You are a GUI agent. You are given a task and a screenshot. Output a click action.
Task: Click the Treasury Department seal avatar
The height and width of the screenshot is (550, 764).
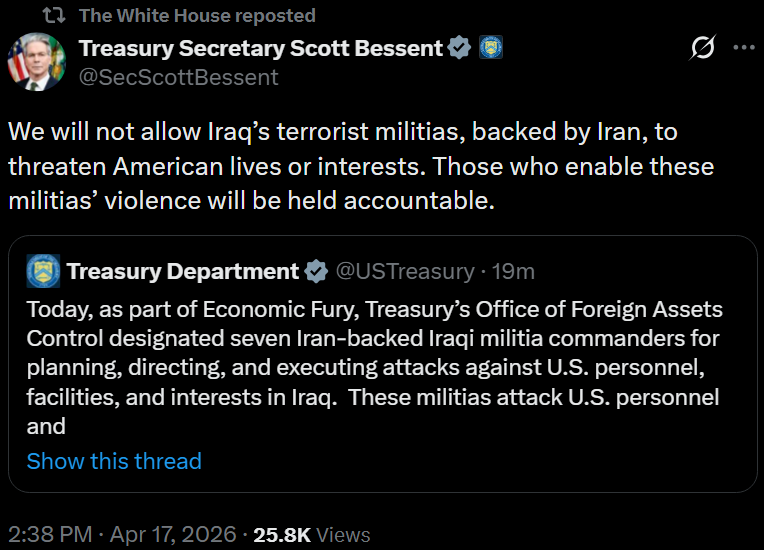coord(43,271)
